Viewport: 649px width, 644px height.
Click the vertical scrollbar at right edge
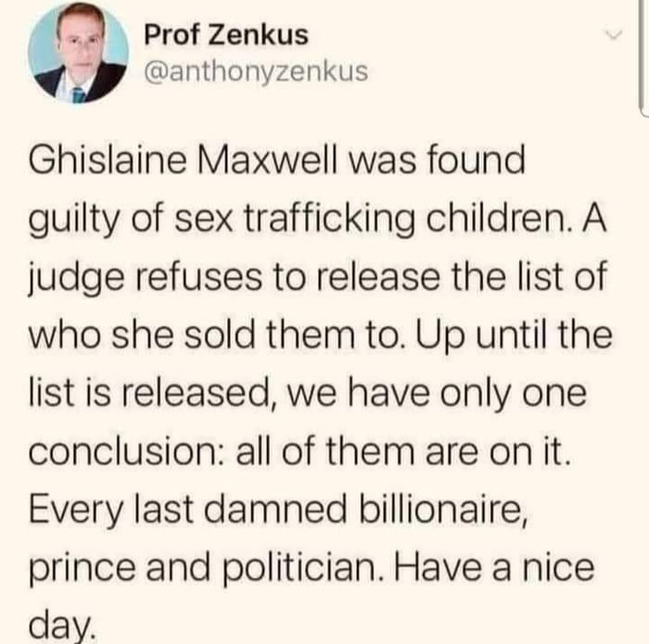(x=642, y=56)
